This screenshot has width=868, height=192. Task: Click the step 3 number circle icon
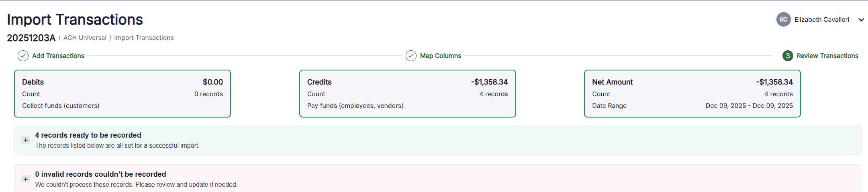tap(788, 56)
